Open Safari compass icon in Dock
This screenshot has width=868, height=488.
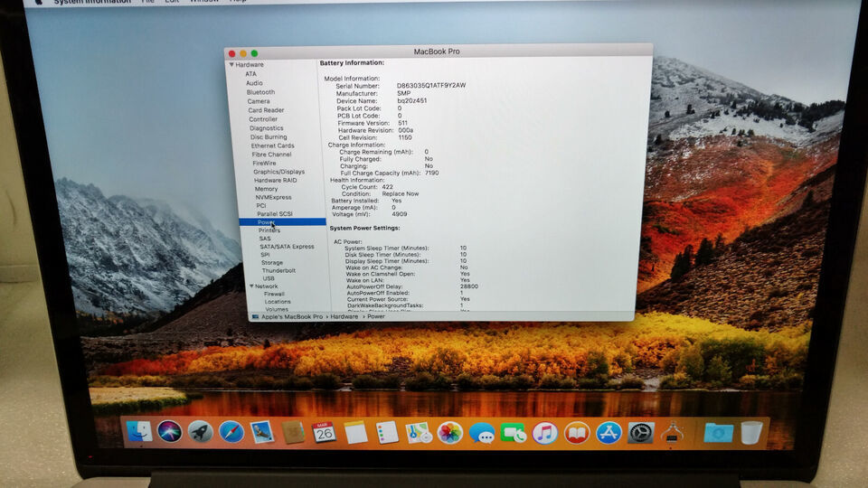click(x=231, y=432)
